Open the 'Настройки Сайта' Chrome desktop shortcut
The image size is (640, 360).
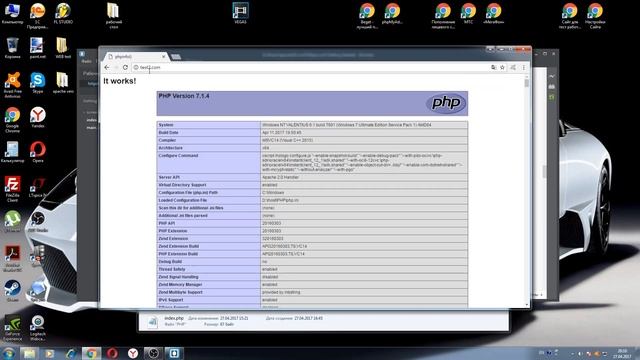tap(595, 15)
